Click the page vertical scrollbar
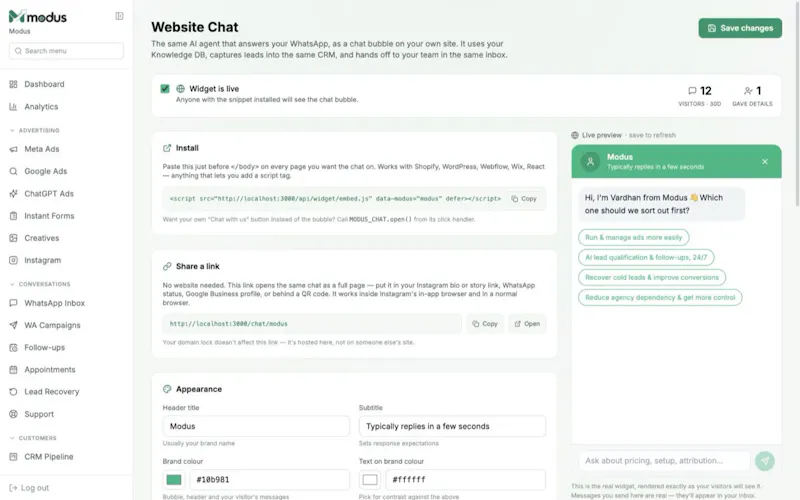Screen dimensions: 800x500 pos(797,105)
